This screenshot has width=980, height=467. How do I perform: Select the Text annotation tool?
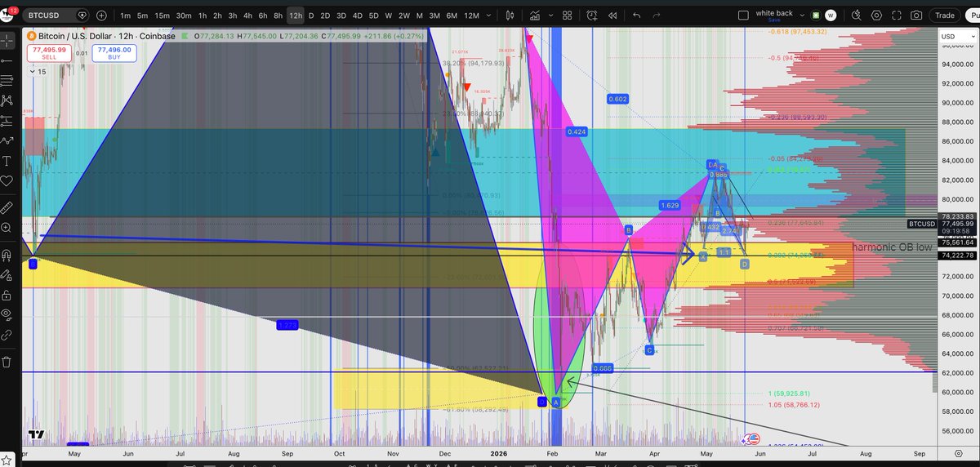point(8,160)
